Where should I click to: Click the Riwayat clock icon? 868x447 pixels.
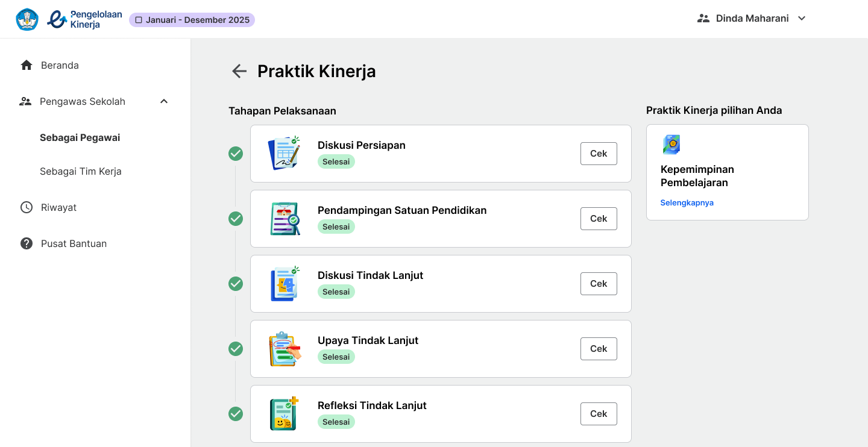click(x=27, y=207)
